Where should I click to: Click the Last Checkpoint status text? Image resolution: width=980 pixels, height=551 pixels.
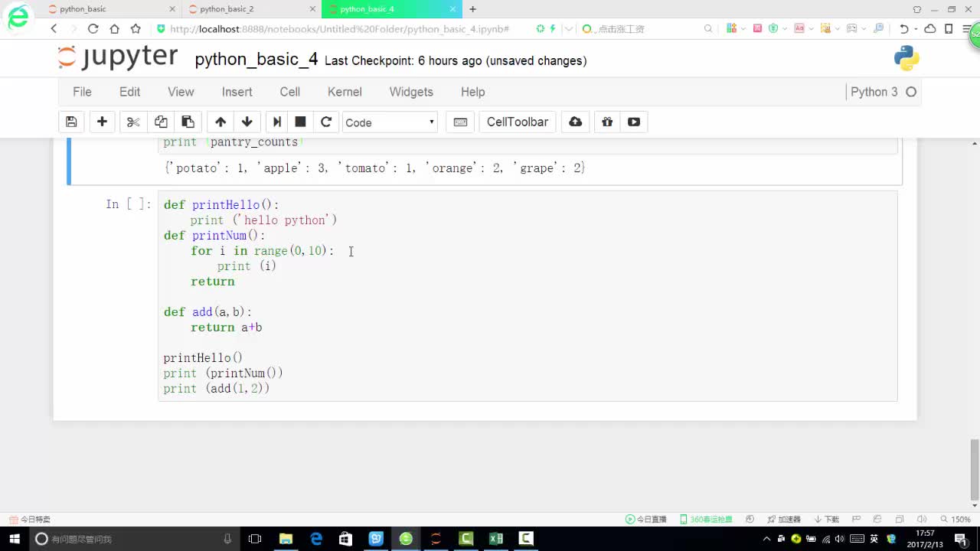point(456,60)
